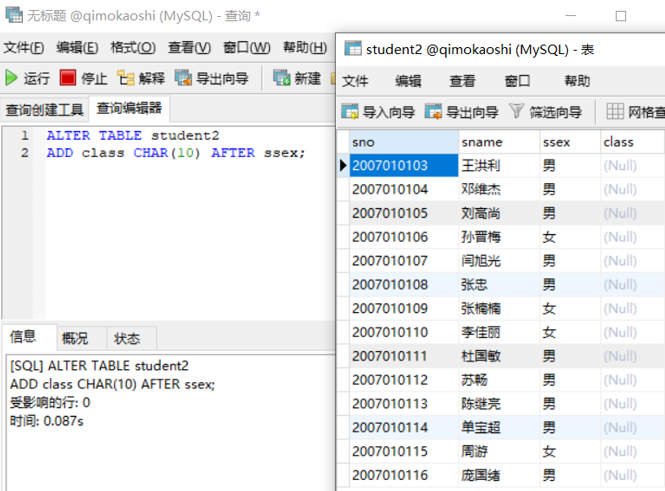Select the name cell 王洪利
The image size is (665, 491).
pos(499,165)
